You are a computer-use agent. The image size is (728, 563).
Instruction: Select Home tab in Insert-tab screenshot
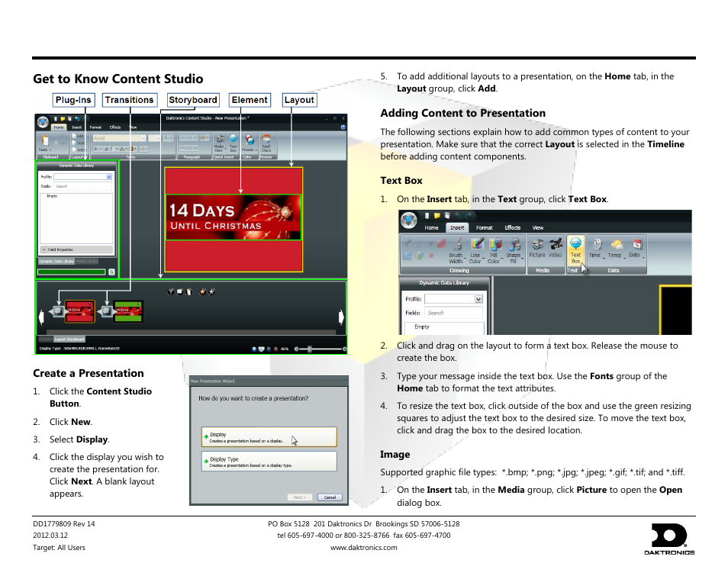(431, 227)
